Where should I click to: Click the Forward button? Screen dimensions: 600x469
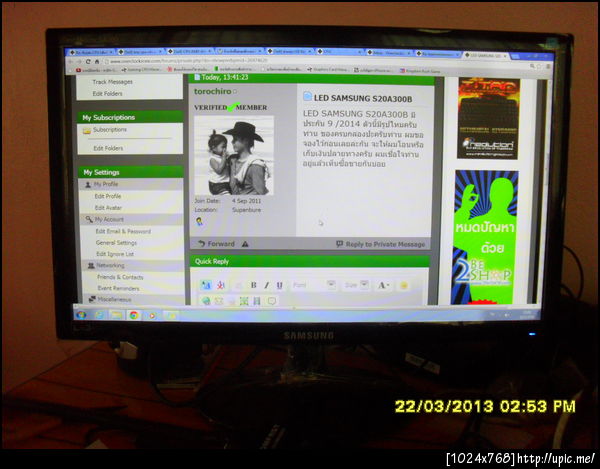pyautogui.click(x=217, y=244)
